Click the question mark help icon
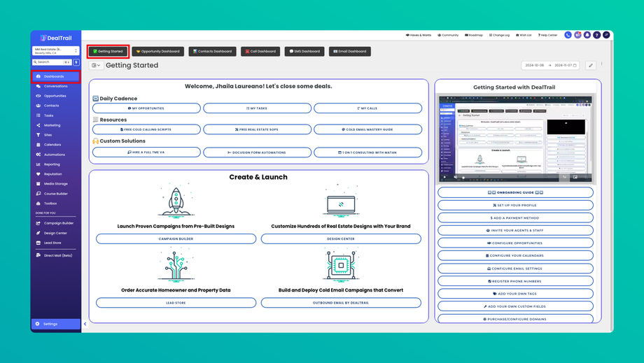Screen dimensions: 644x363 [596, 35]
